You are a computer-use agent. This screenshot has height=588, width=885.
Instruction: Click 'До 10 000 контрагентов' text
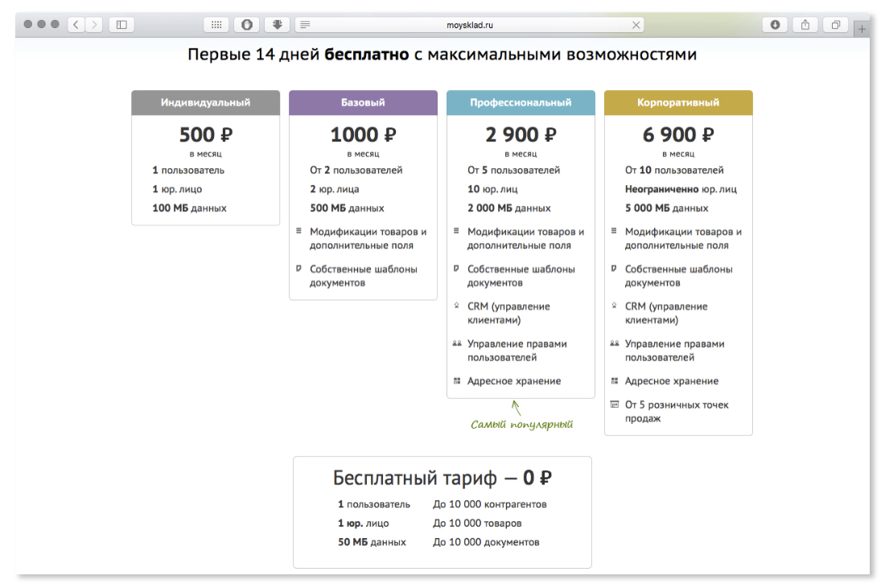(489, 504)
